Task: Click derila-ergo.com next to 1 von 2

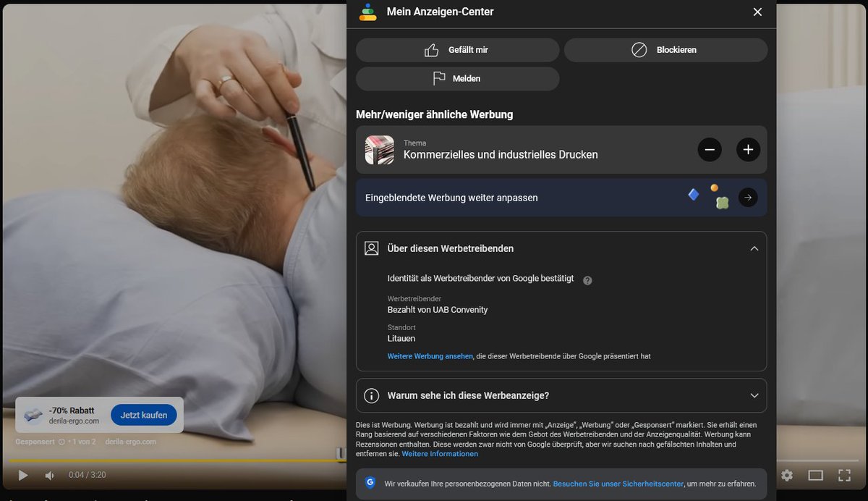Action: click(130, 442)
